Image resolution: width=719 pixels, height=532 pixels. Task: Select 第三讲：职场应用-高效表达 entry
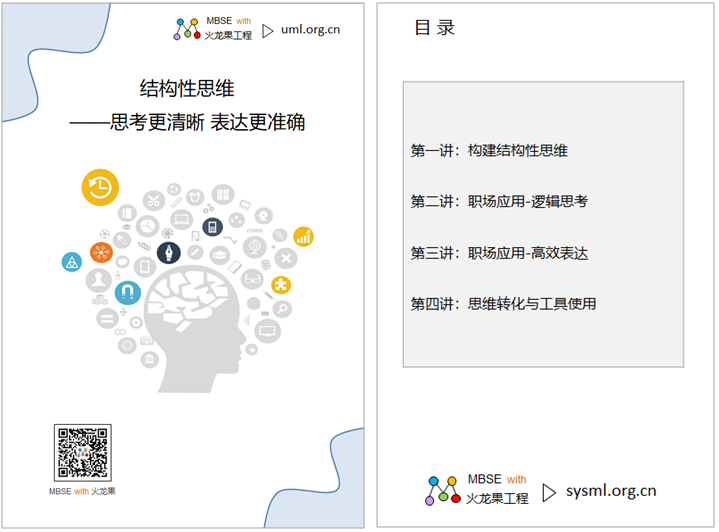(x=499, y=253)
